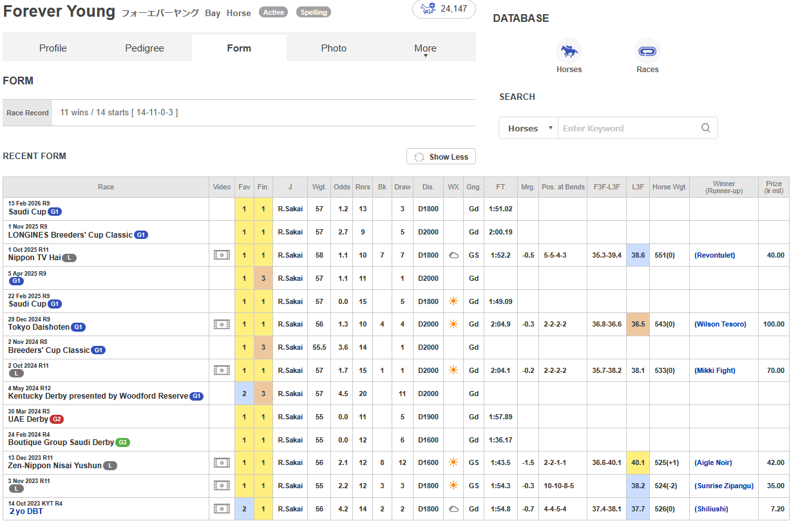Screen dimensions: 798x532
Task: Click the Active status badge
Action: [273, 12]
